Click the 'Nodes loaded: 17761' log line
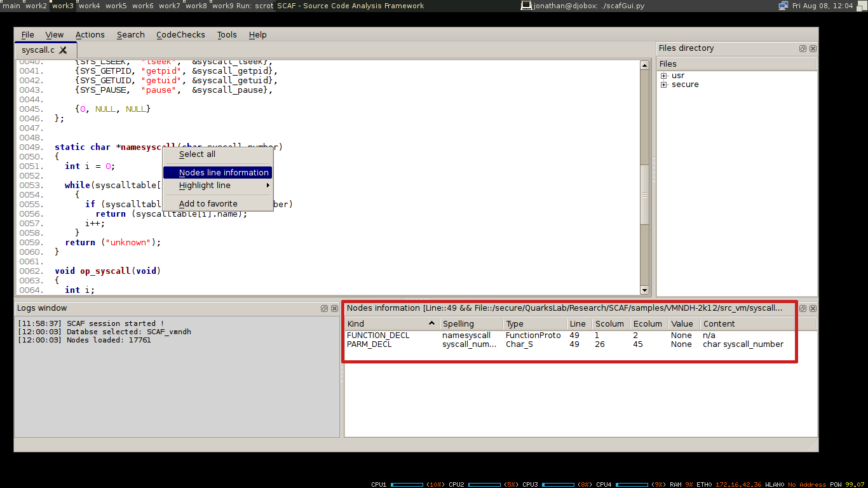The height and width of the screenshot is (488, 868). point(84,340)
